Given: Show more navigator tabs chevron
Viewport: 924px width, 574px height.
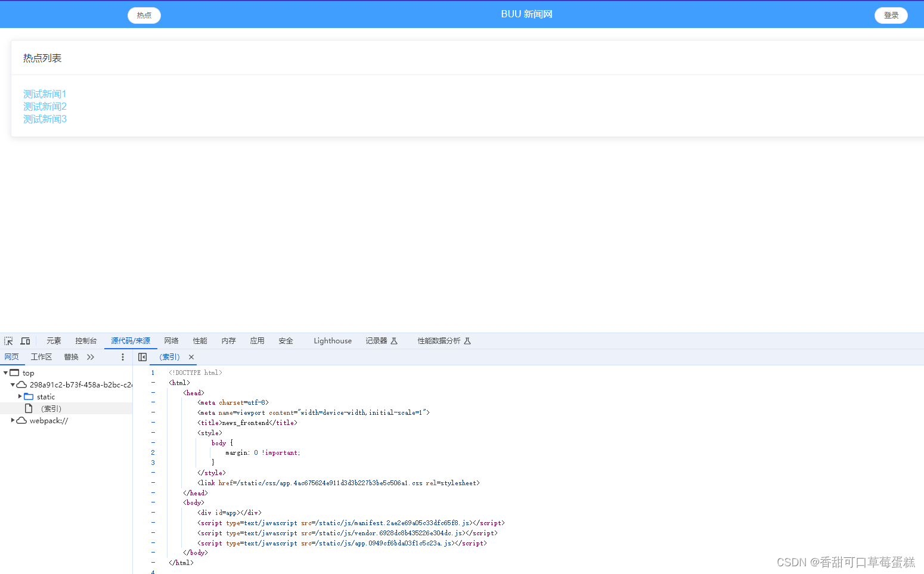Looking at the screenshot, I should 91,357.
